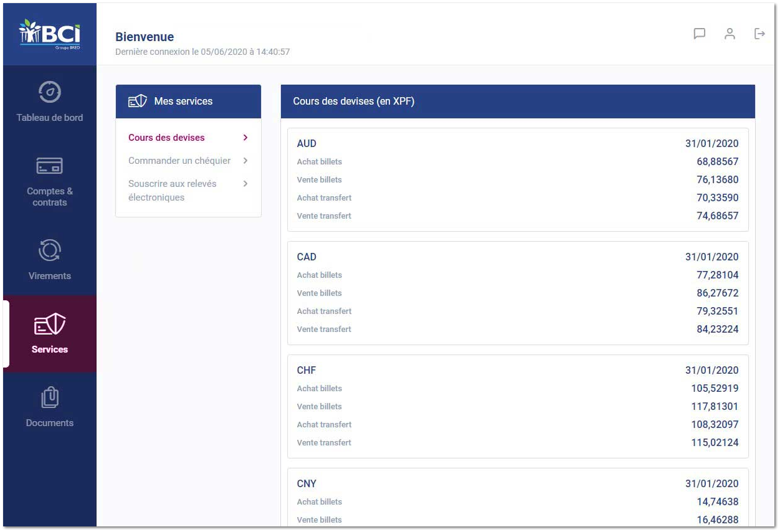Image resolution: width=780 pixels, height=532 pixels.
Task: Click the AUD Vente billets value 76,13680
Action: [x=718, y=179]
